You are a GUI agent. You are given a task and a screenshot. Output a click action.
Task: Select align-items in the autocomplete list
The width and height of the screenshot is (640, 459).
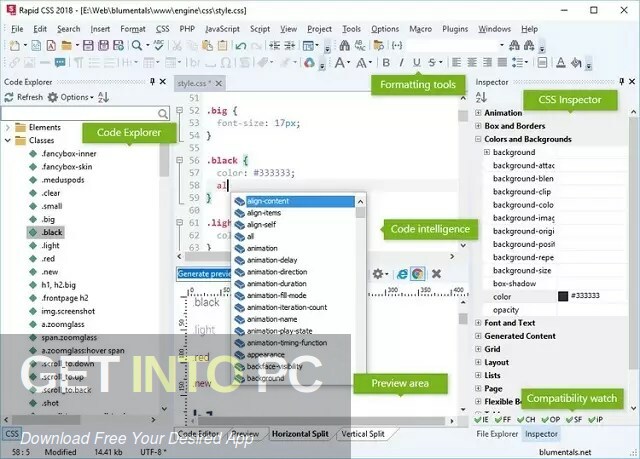(264, 213)
